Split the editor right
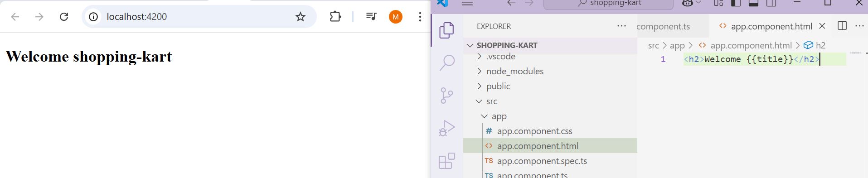Image resolution: width=868 pixels, height=178 pixels. coord(842,26)
